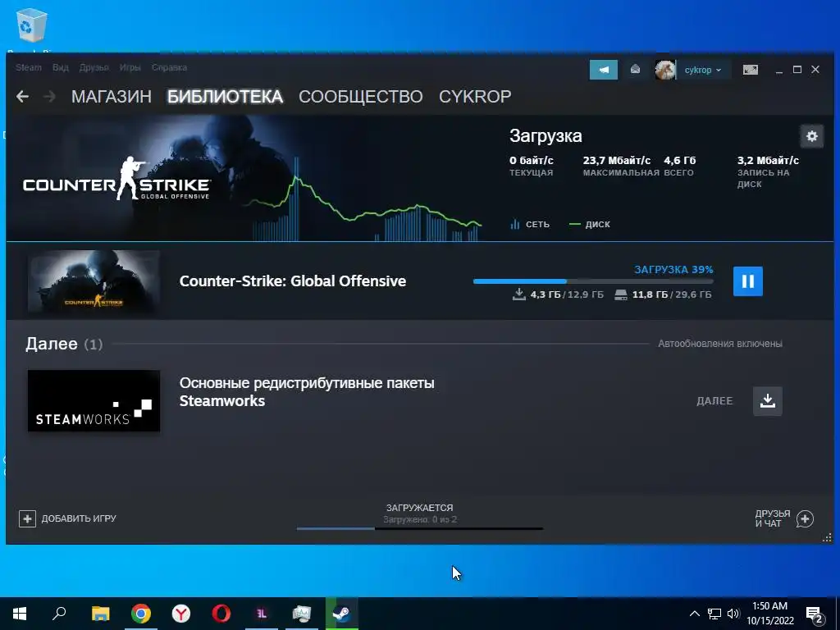This screenshot has width=840, height=630.
Task: Click the ДОБАВИТЬ ИГРУ label
Action: click(79, 518)
